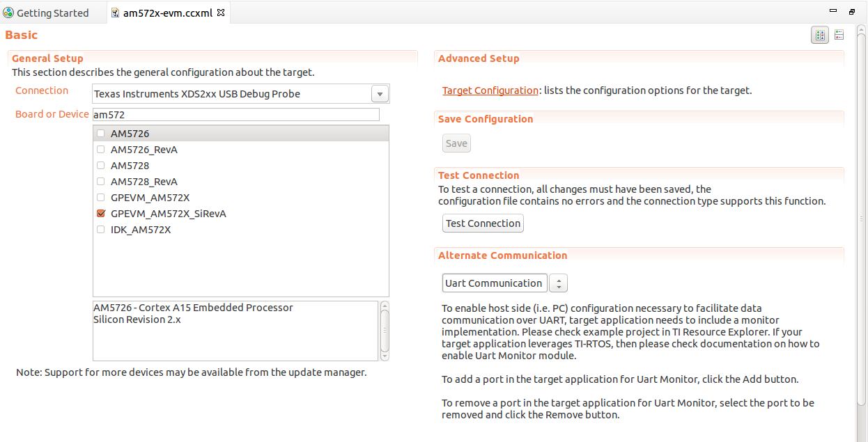
Task: Enable the IDK_AM572X checkbox
Action: [x=101, y=230]
